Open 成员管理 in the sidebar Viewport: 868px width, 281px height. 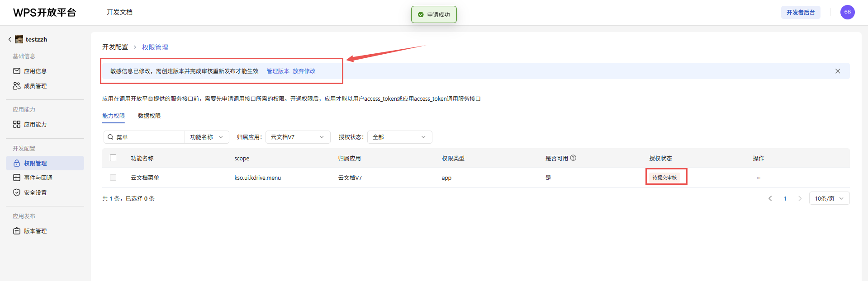click(x=35, y=86)
